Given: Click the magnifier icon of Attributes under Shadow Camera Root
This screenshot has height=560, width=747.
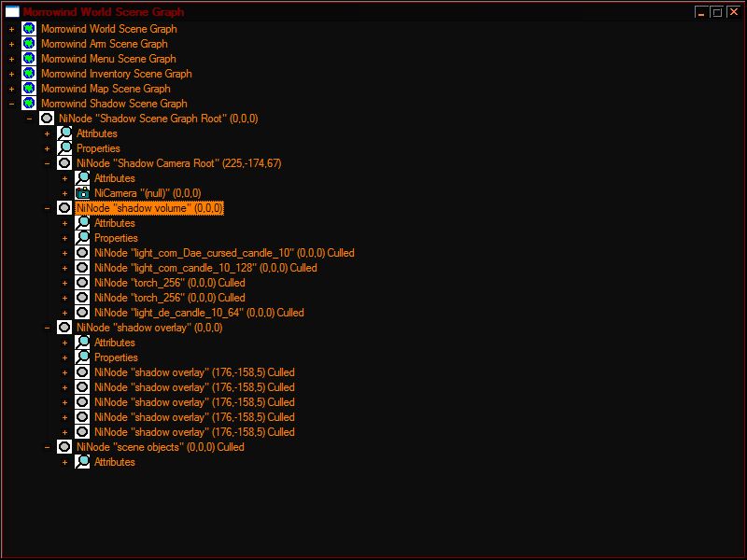Looking at the screenshot, I should pos(82,178).
